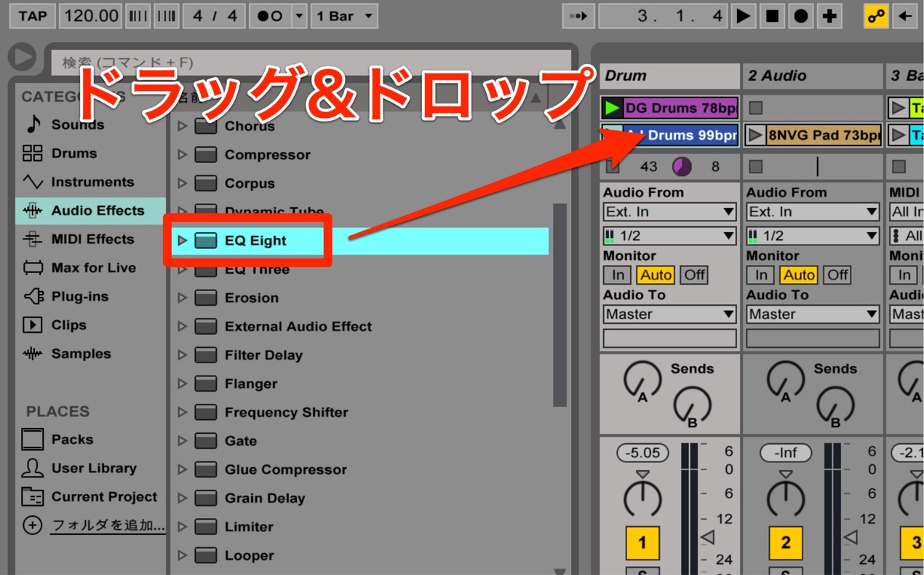
Task: Click the External Audio Effect device icon
Action: [x=206, y=326]
